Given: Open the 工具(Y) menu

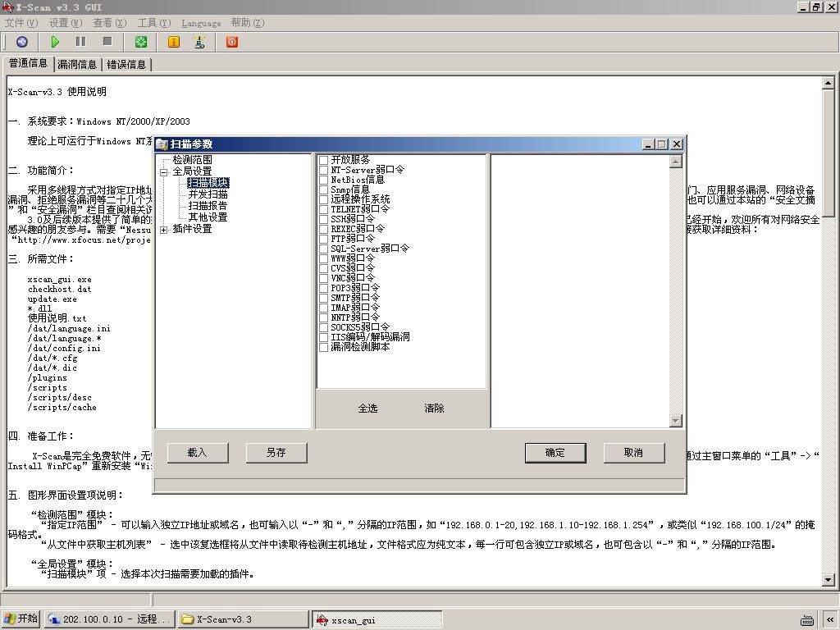Looking at the screenshot, I should pos(153,23).
